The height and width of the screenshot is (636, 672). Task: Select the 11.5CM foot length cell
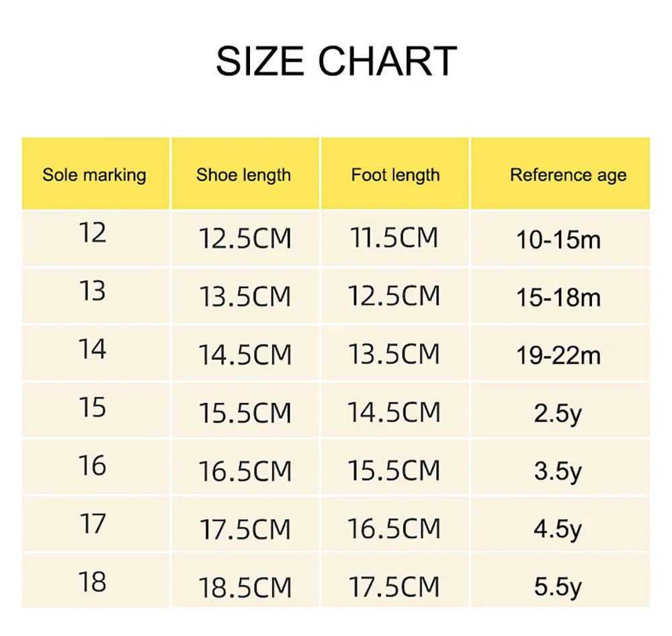pos(394,238)
